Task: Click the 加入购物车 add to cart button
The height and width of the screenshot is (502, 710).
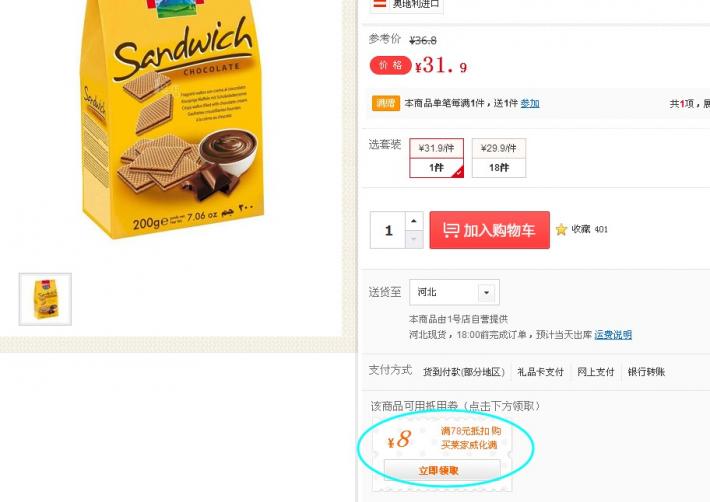Action: coord(489,230)
